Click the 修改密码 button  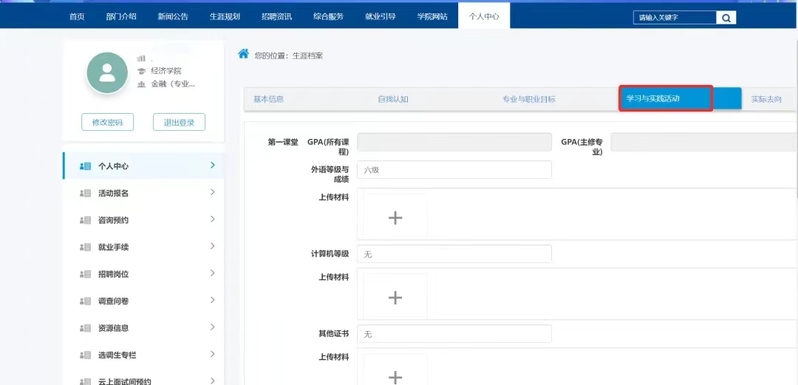(x=107, y=122)
